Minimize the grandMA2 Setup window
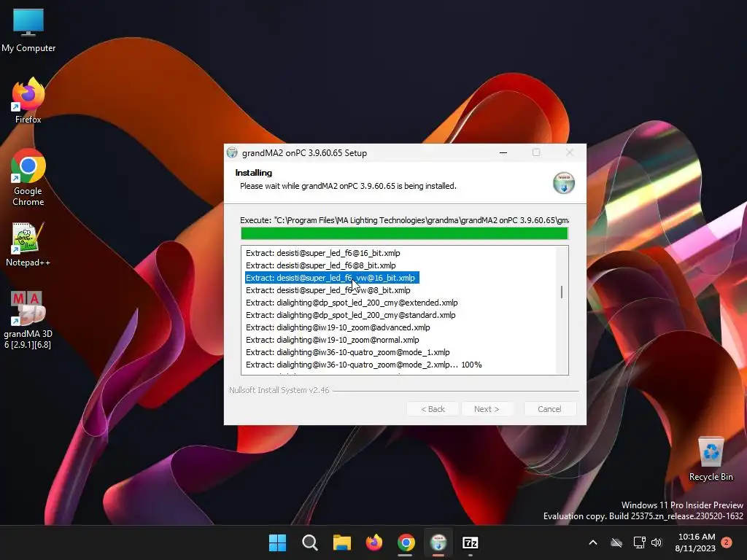 pyautogui.click(x=503, y=152)
